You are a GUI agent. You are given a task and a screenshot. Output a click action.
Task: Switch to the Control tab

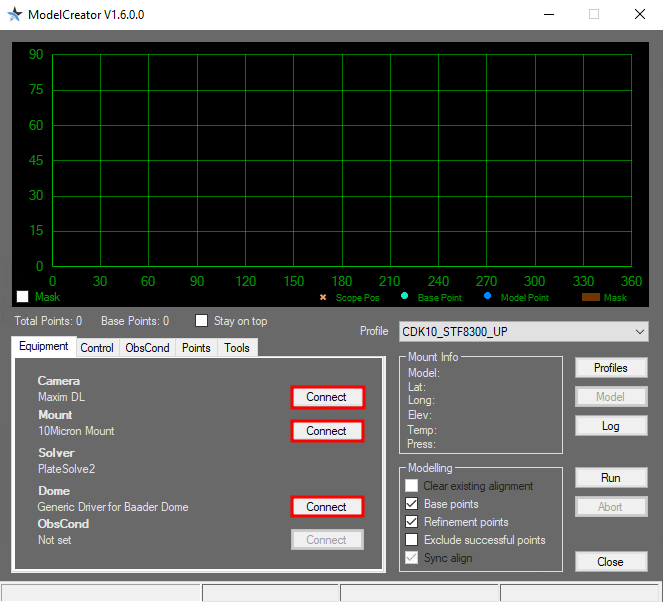pyautogui.click(x=97, y=348)
